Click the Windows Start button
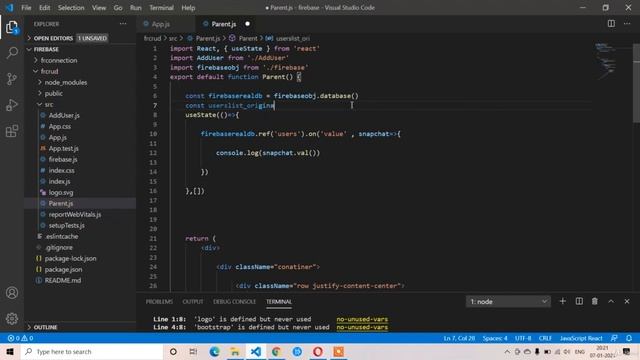This screenshot has width=640, height=360. pos(10,351)
